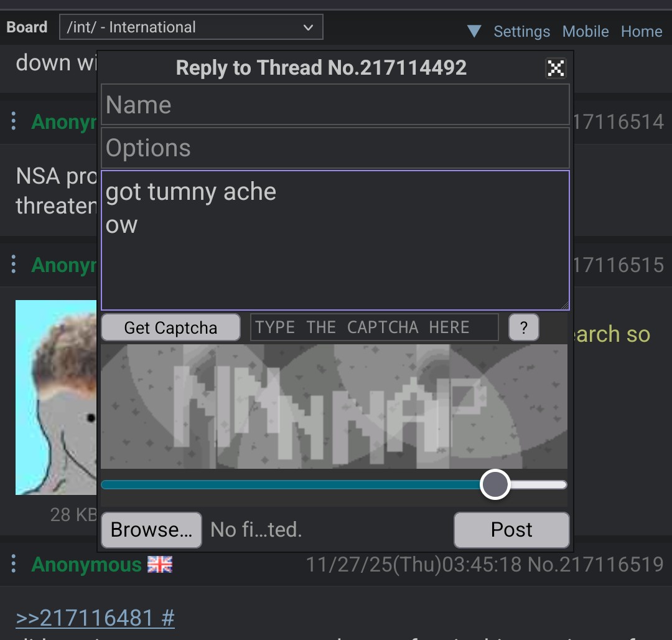
Task: Focus the Options input field
Action: [x=335, y=148]
